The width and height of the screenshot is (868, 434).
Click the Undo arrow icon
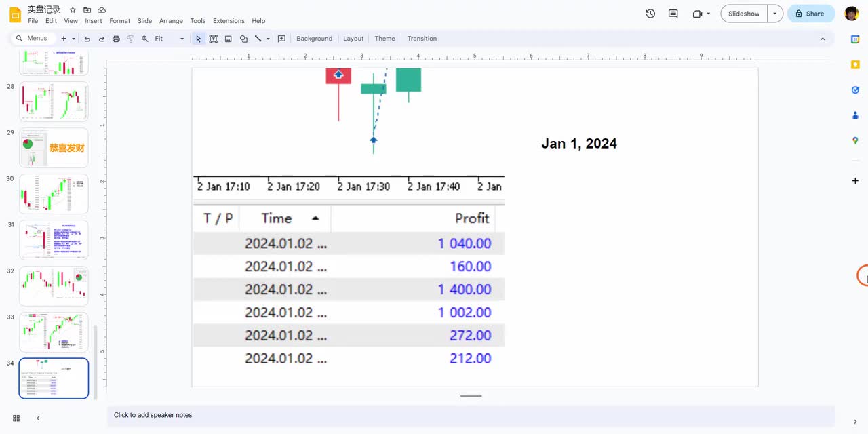(x=87, y=39)
